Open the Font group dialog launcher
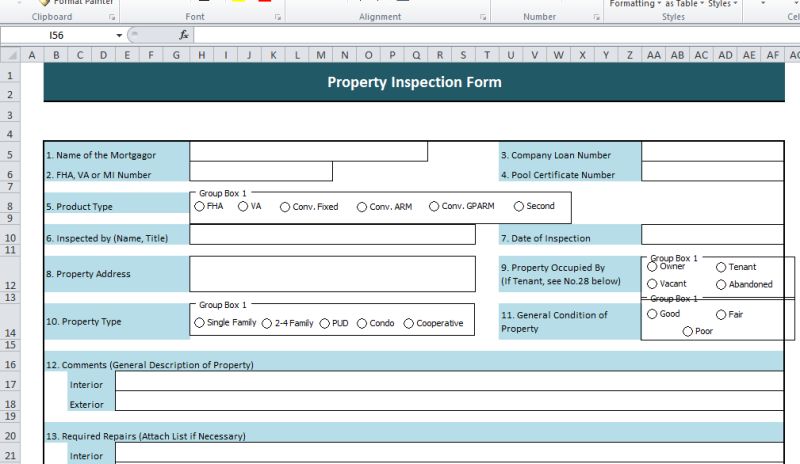The width and height of the screenshot is (800, 464). 278,17
